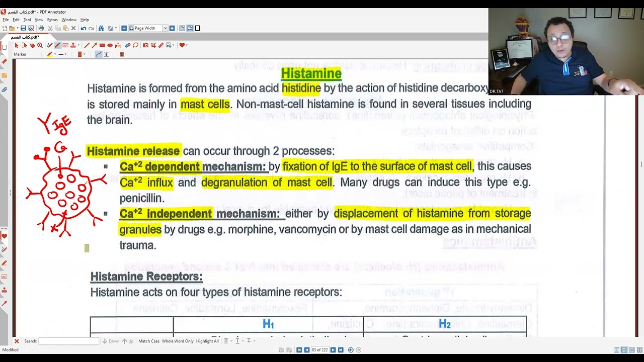Go to the next page
Image resolution: width=644 pixels, height=362 pixels.
[333, 350]
